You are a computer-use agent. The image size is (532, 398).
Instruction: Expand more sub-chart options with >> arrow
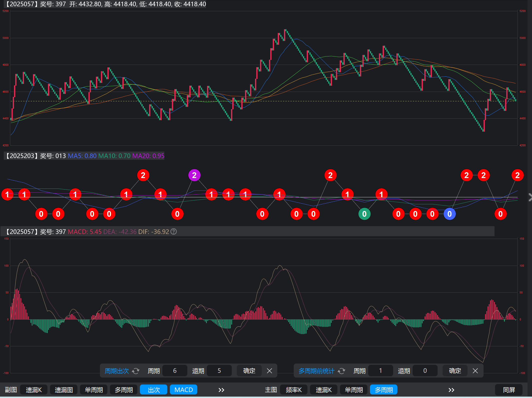coord(221,390)
